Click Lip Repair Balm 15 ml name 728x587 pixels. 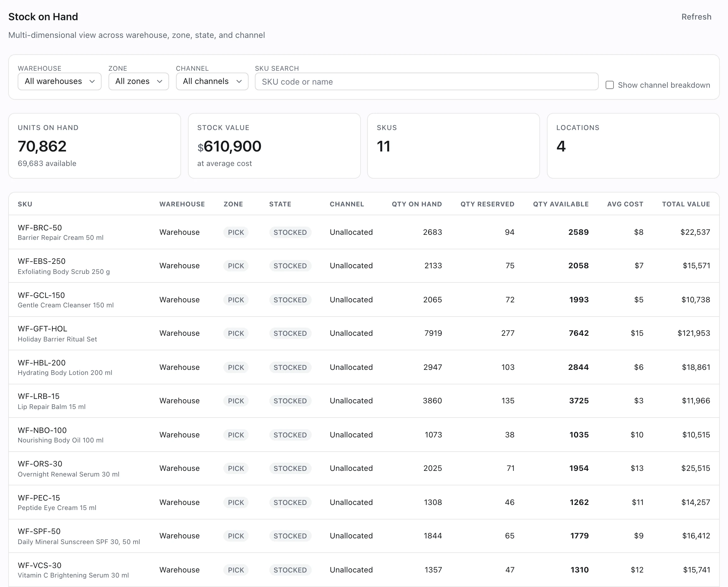[x=52, y=407]
